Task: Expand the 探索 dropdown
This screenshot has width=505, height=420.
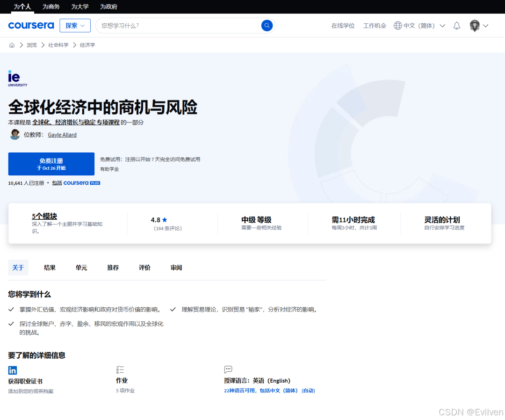Action: (75, 25)
